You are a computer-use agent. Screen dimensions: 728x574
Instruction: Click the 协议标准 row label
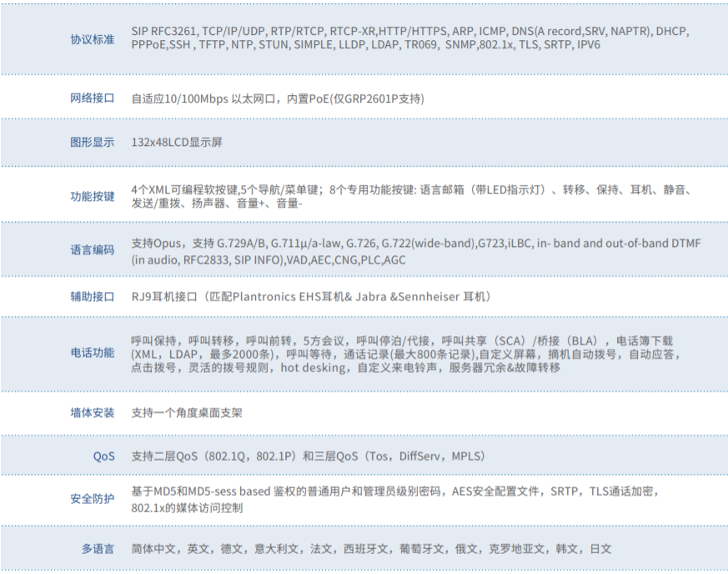point(92,38)
